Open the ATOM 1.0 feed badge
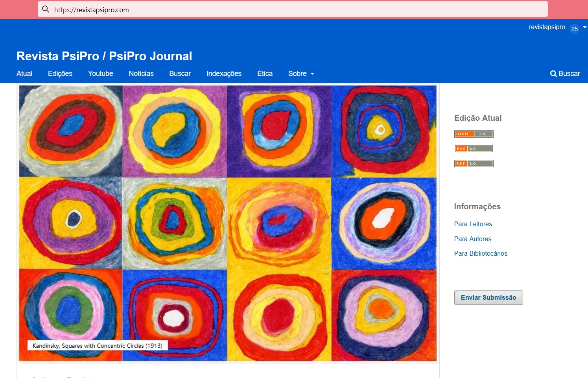The width and height of the screenshot is (588, 378). click(474, 134)
